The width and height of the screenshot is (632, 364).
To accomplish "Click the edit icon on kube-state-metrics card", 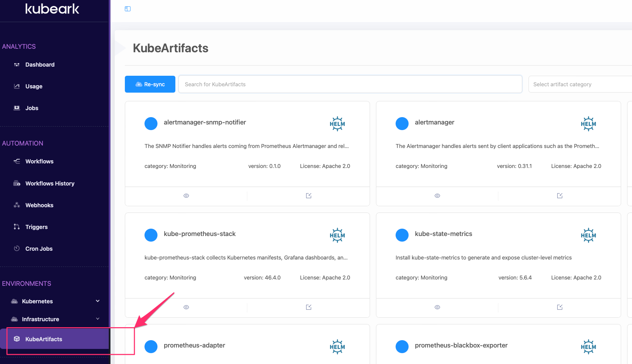I will click(559, 307).
